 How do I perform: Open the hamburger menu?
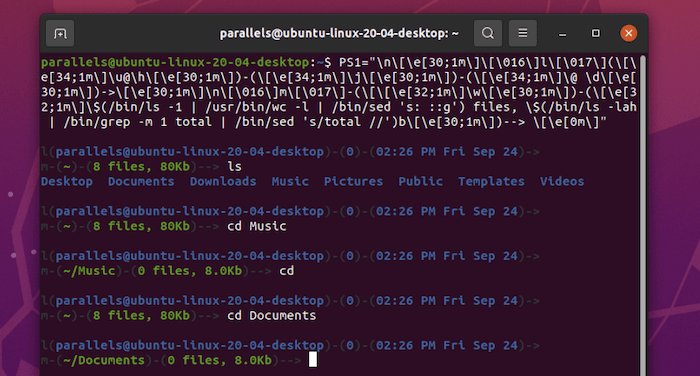point(523,33)
